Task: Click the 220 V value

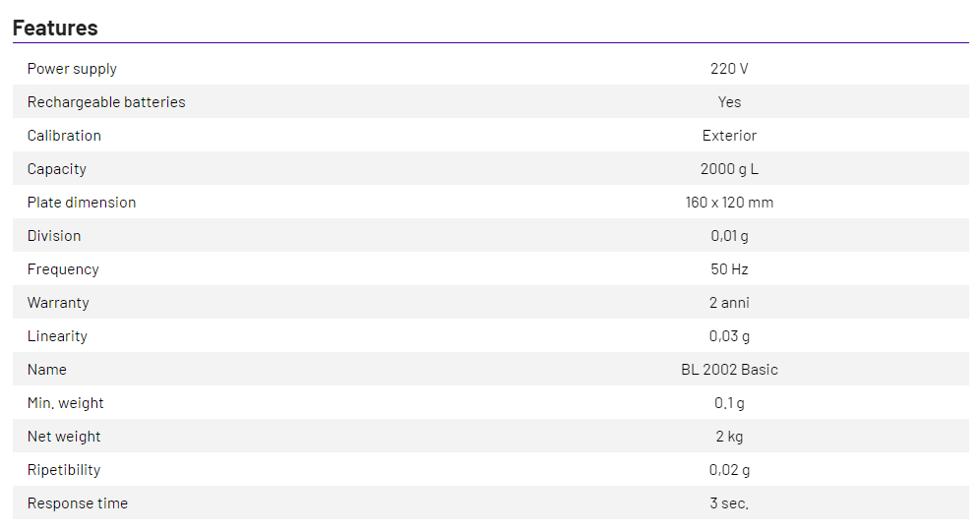Action: tap(729, 69)
